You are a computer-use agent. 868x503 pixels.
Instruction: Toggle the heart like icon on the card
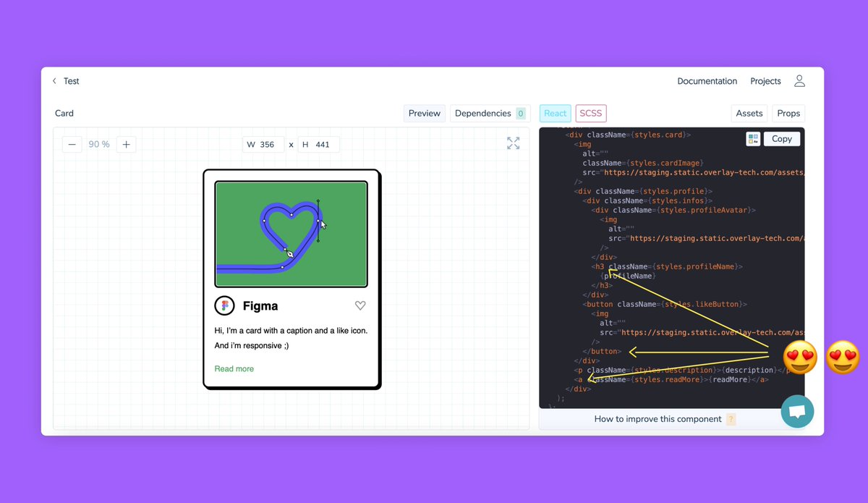click(x=360, y=305)
